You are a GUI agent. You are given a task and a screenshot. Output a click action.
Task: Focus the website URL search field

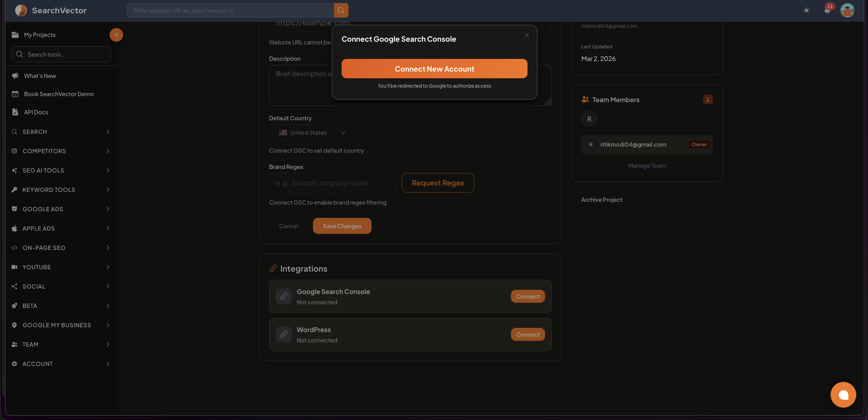point(231,11)
